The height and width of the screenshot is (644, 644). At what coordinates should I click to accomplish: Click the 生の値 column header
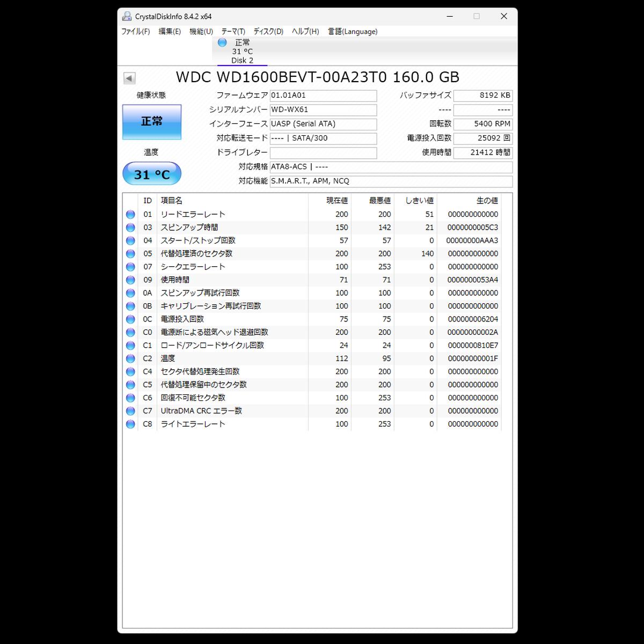[487, 201]
